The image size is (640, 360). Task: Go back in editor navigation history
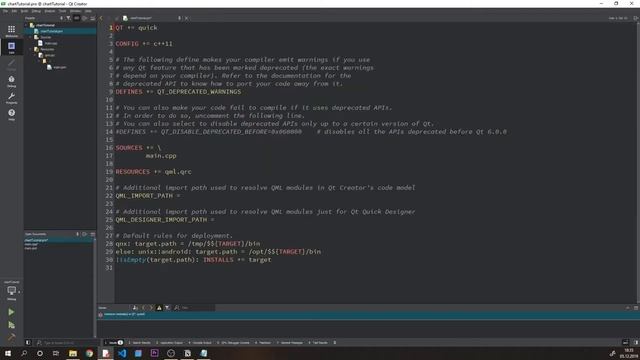click(x=102, y=18)
